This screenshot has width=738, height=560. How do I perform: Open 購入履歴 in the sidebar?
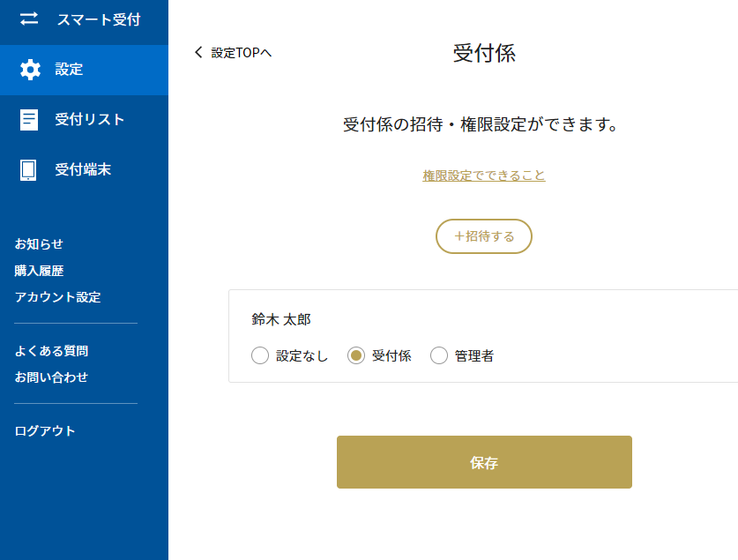39,271
